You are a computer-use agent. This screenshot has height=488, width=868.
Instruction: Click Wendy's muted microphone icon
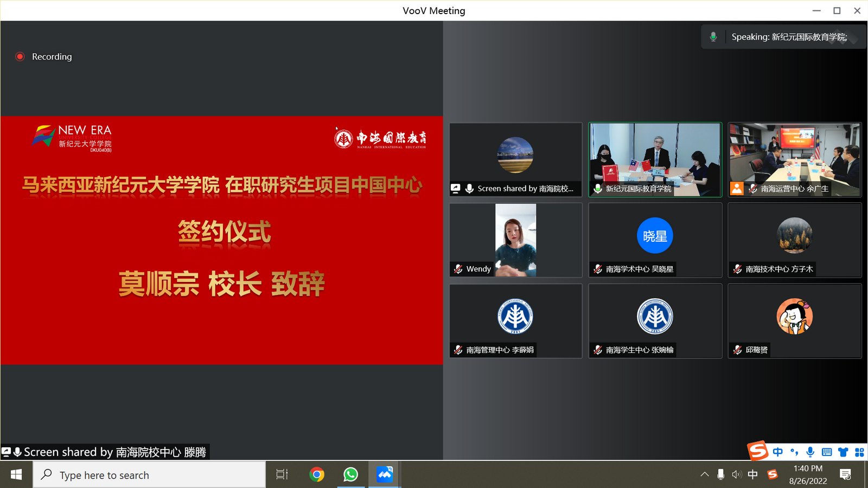458,269
